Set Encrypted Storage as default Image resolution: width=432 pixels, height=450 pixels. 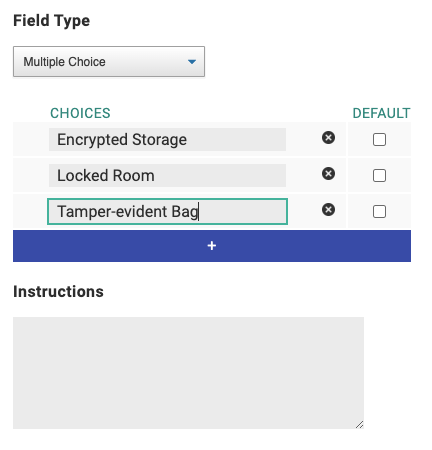coord(379,140)
